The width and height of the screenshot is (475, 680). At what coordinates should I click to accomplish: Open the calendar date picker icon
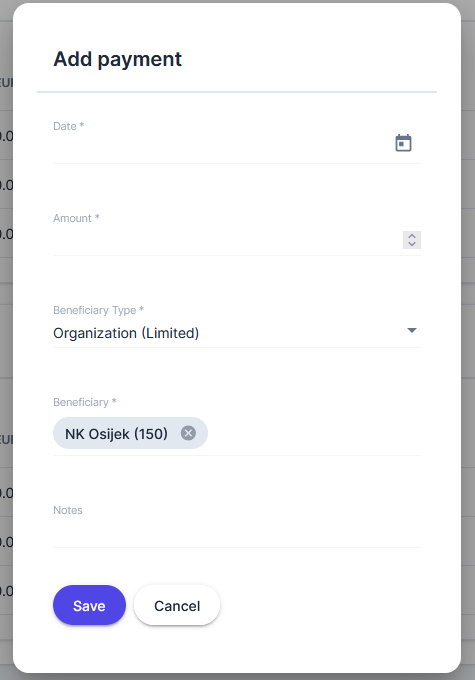click(403, 143)
